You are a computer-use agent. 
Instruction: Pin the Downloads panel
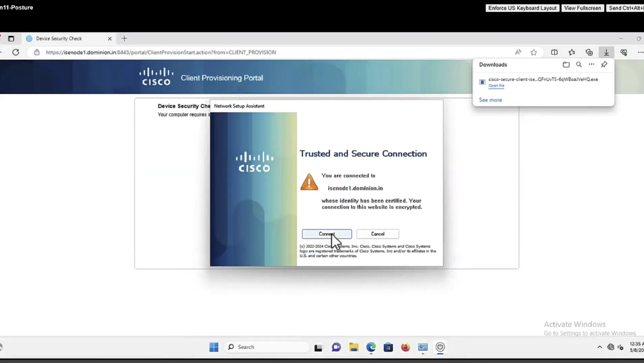(x=604, y=65)
